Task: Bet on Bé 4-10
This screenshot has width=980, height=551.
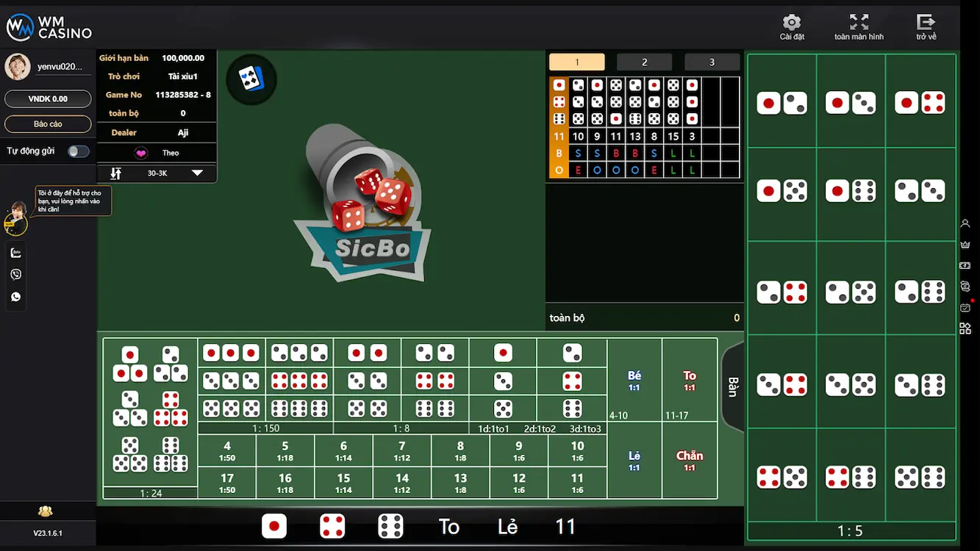Action: point(634,380)
